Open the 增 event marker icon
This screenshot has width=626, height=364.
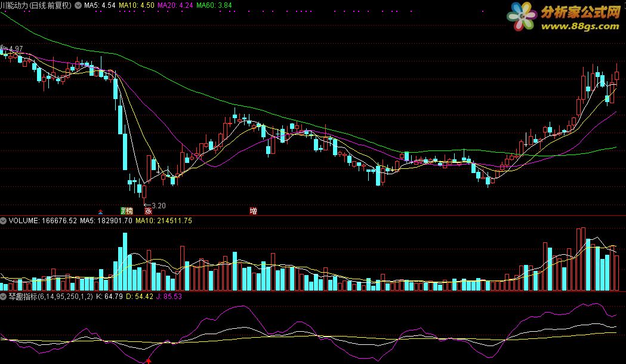click(x=253, y=211)
